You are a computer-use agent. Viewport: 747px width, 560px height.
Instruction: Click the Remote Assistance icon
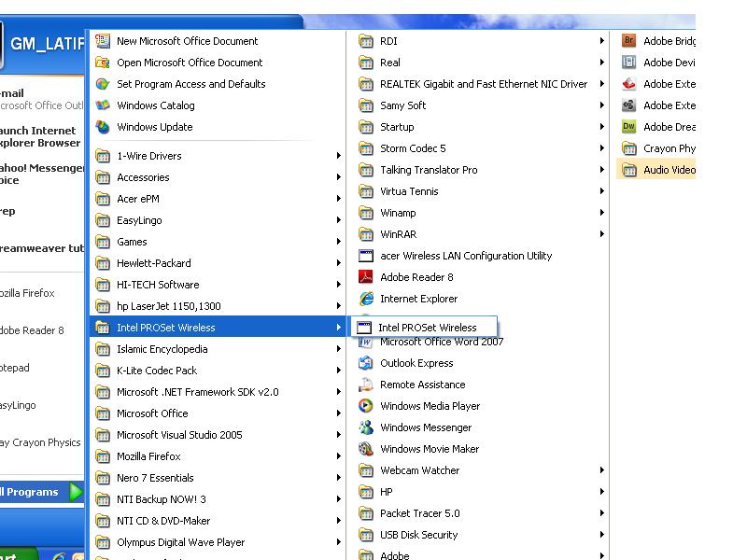pos(366,385)
